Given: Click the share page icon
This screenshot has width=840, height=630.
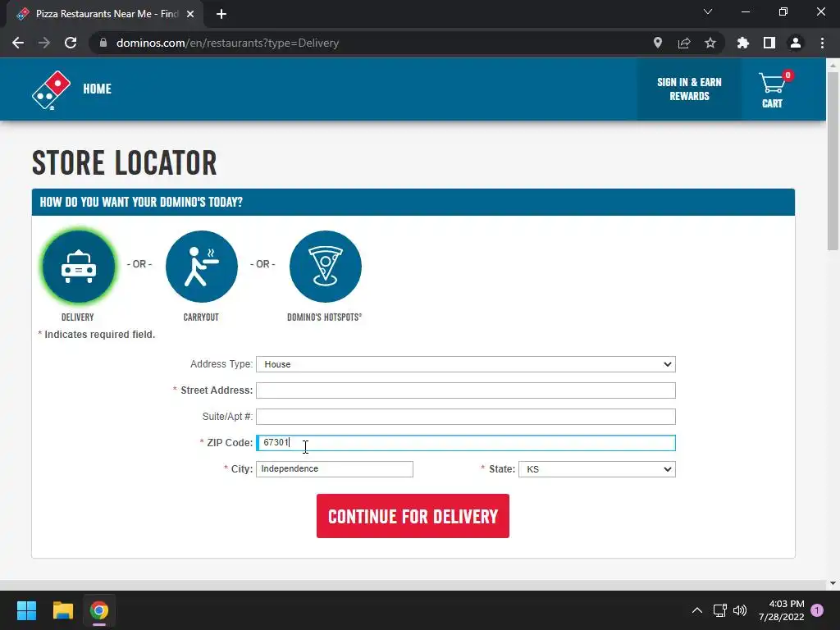Looking at the screenshot, I should click(683, 43).
